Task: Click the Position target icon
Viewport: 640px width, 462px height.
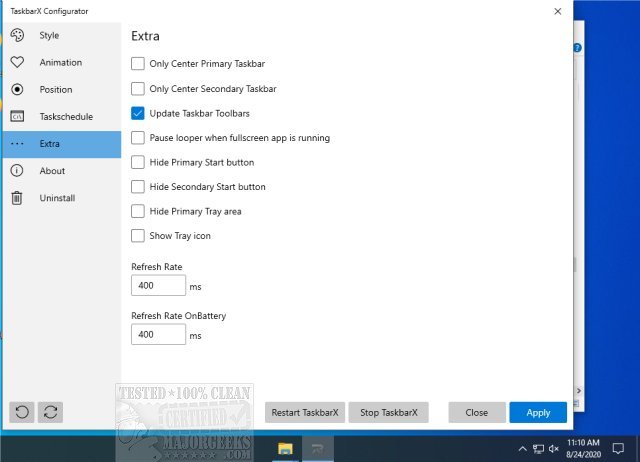Action: 17,89
